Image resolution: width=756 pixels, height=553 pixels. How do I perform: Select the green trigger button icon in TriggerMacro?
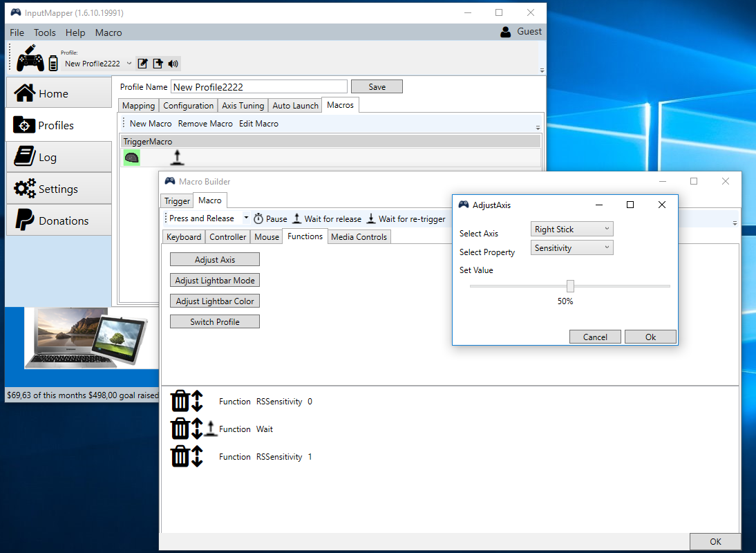click(x=131, y=158)
